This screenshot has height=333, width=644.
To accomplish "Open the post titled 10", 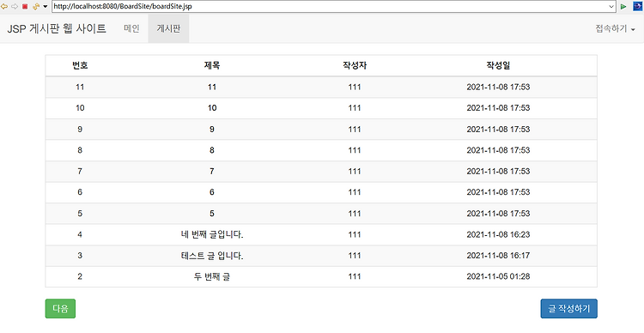I will point(212,108).
